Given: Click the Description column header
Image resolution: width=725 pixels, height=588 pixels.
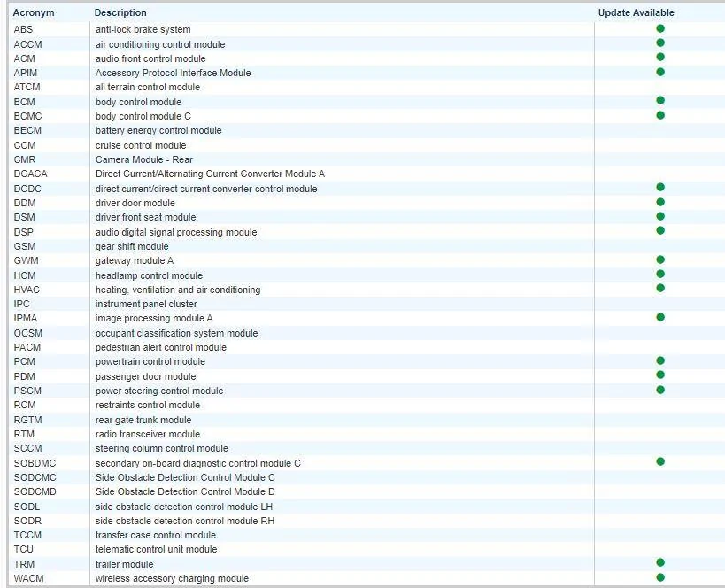Looking at the screenshot, I should pos(120,12).
